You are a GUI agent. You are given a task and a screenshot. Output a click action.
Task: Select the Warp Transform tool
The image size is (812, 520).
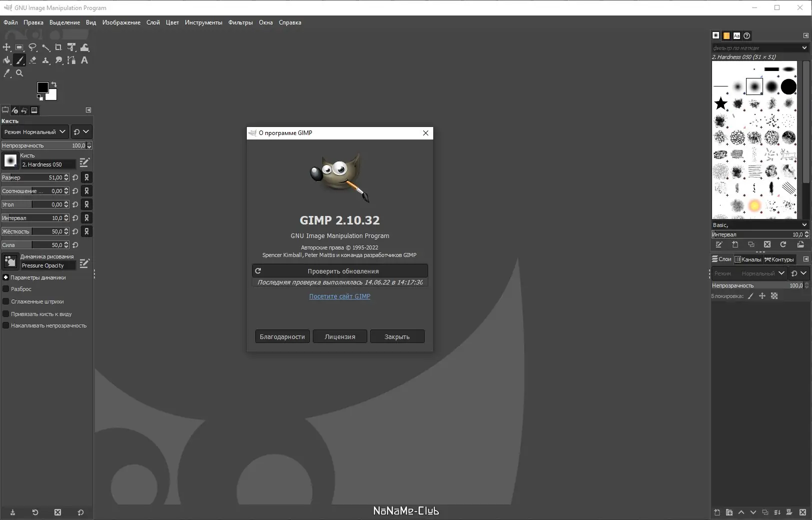84,47
